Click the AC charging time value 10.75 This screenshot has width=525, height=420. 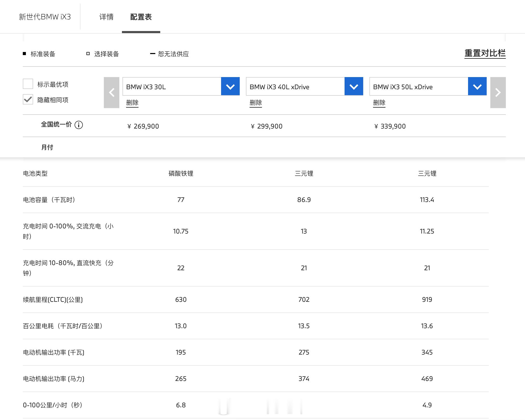click(181, 231)
